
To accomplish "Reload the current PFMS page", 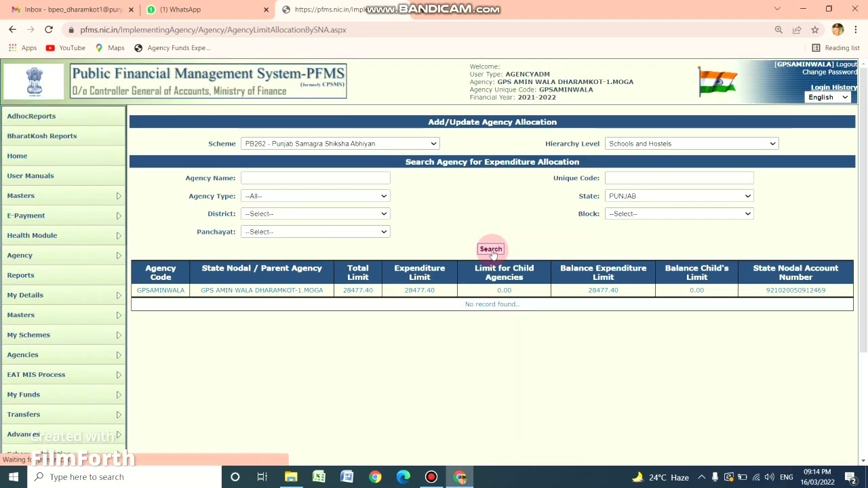I will 48,29.
